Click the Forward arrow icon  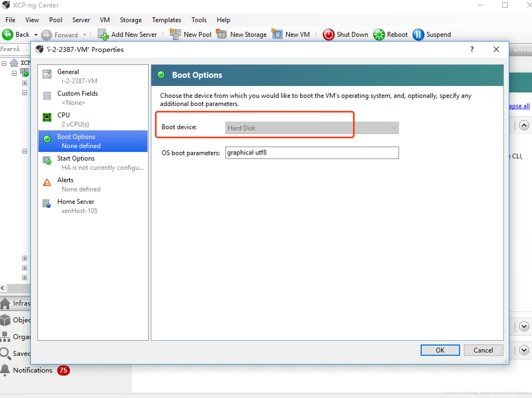tap(46, 35)
